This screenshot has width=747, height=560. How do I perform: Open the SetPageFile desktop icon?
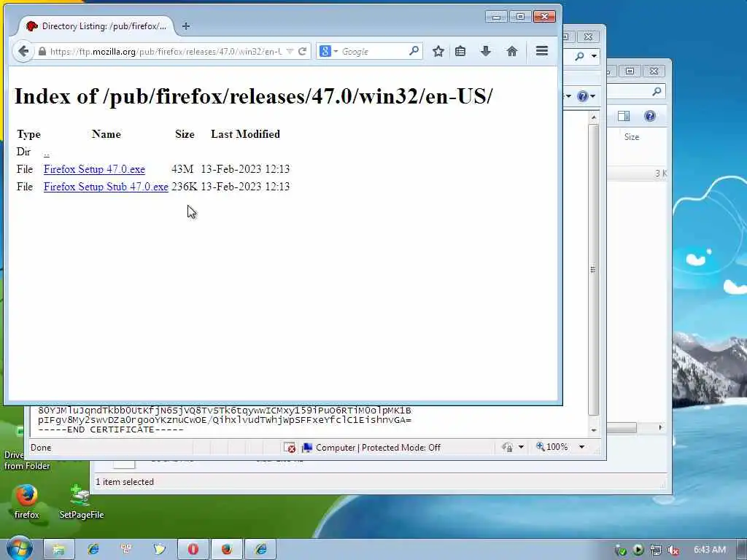click(82, 502)
